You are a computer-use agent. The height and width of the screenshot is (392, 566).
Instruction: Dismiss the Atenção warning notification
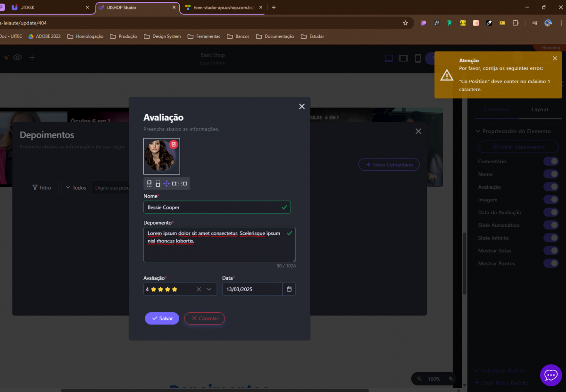point(555,58)
